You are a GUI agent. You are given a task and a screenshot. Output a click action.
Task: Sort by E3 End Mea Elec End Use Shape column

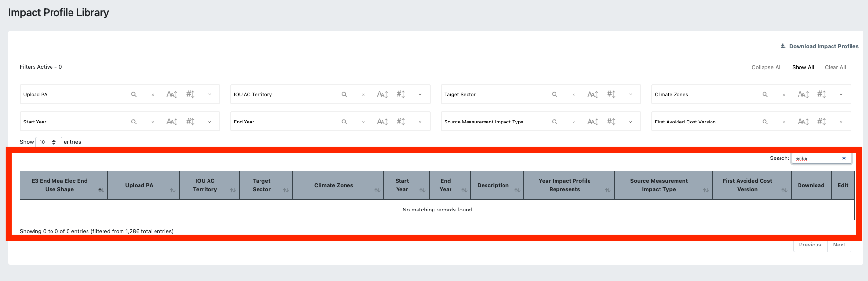[x=64, y=185]
